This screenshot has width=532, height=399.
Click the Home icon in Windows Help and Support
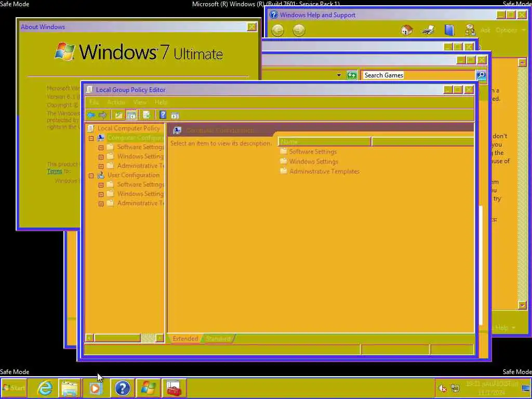[x=406, y=30]
